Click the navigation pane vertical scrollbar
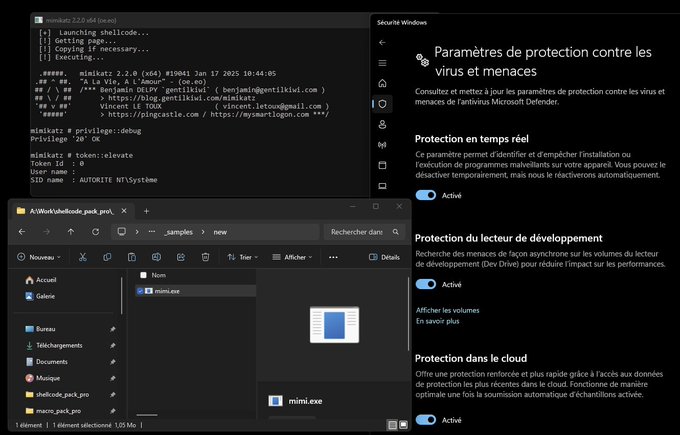The height and width of the screenshot is (435, 680). coord(121,296)
